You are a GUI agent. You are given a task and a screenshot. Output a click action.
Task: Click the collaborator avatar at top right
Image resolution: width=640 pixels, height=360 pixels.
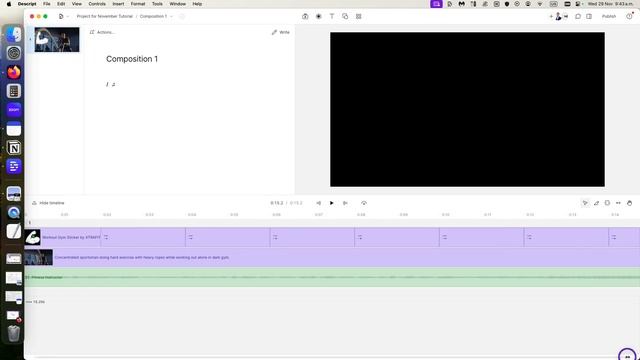[558, 16]
